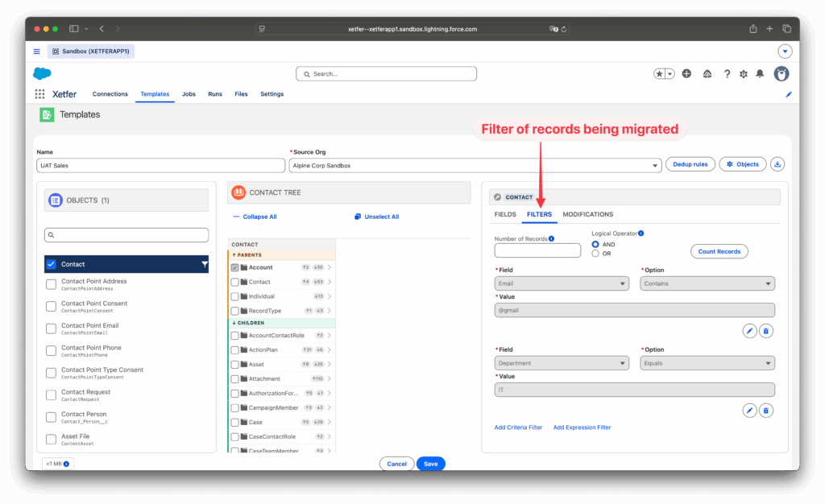
Task: Open the Department Field dropdown
Action: pyautogui.click(x=562, y=363)
